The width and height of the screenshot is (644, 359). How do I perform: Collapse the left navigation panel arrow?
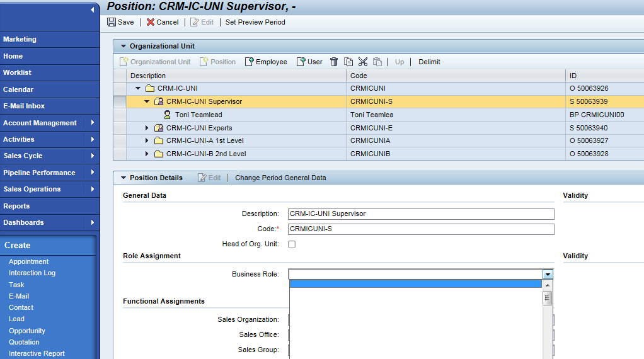(93, 9)
